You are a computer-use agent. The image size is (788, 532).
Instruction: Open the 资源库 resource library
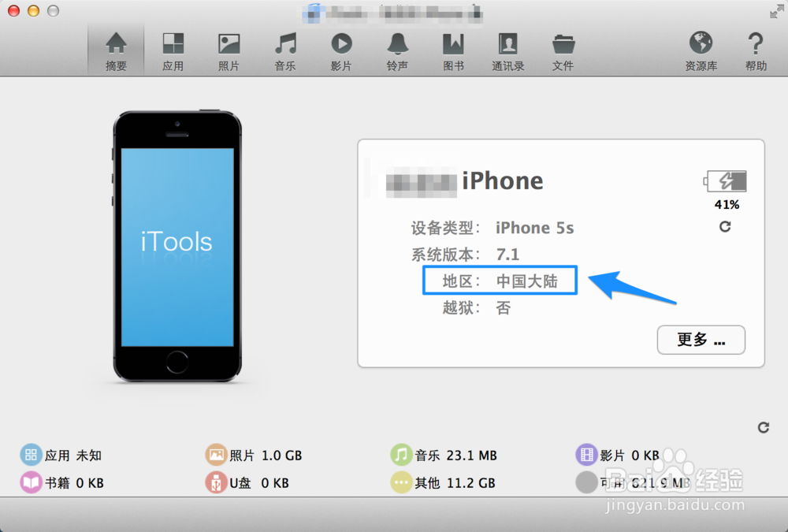pos(701,50)
